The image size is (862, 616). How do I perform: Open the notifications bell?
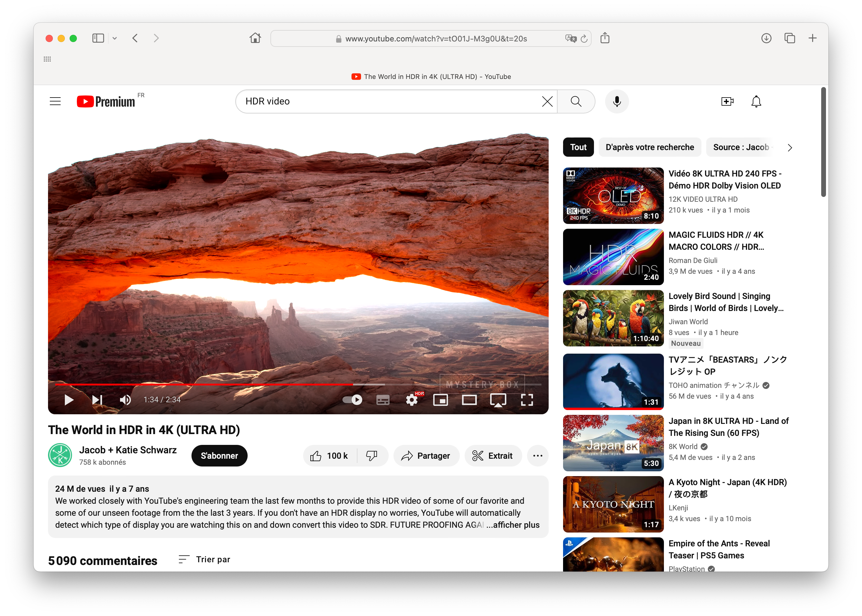tap(756, 101)
